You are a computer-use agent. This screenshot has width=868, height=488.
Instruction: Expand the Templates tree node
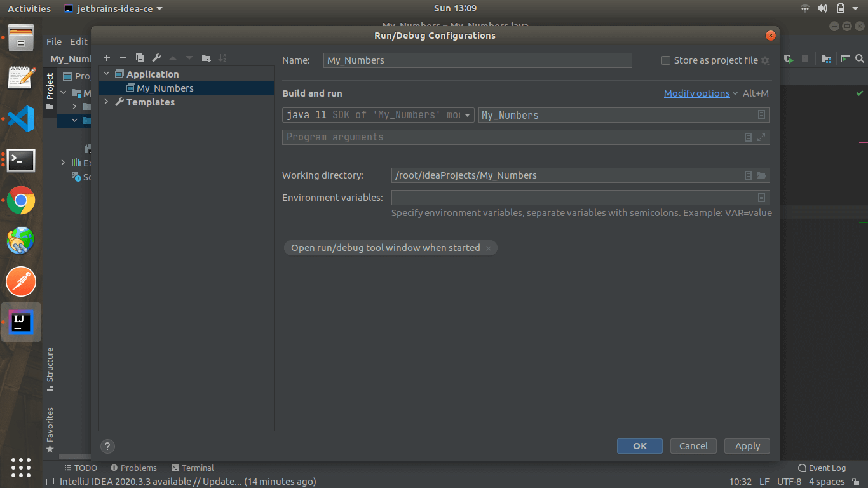pyautogui.click(x=105, y=102)
